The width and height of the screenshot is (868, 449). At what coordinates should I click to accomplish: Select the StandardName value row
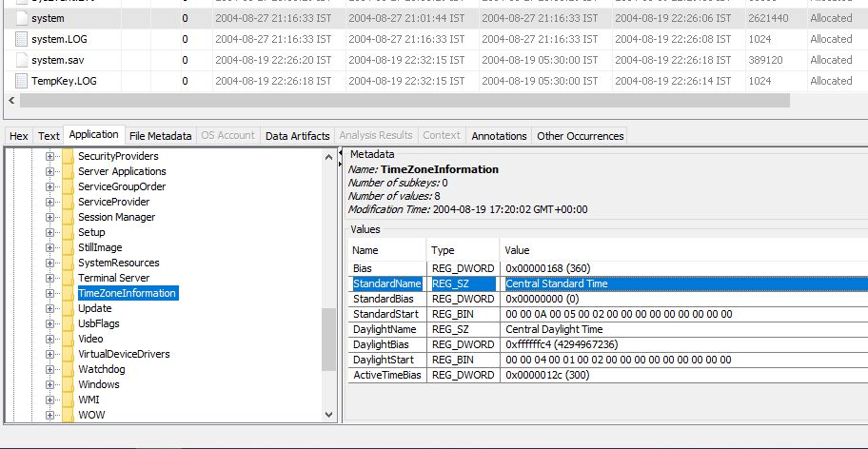(x=608, y=283)
